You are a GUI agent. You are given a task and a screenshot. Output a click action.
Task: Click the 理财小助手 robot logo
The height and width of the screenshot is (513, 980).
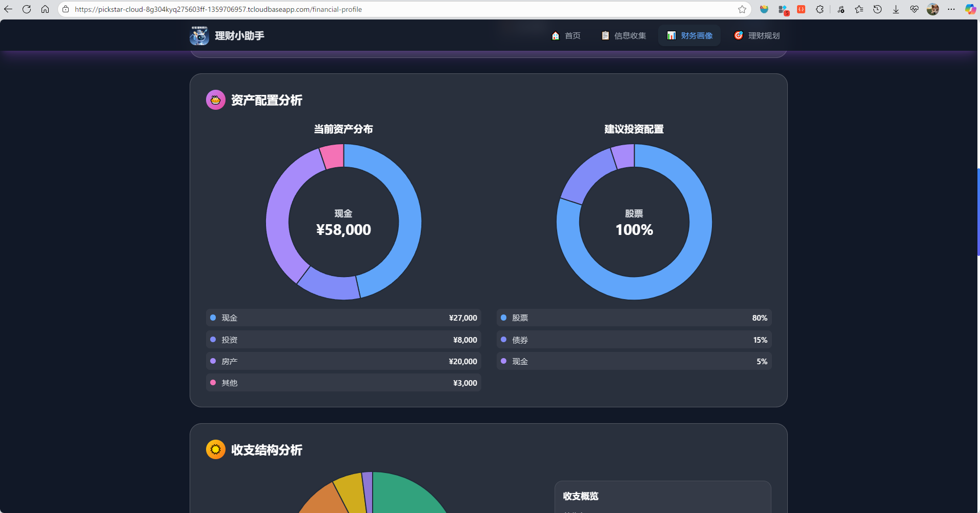(x=199, y=35)
